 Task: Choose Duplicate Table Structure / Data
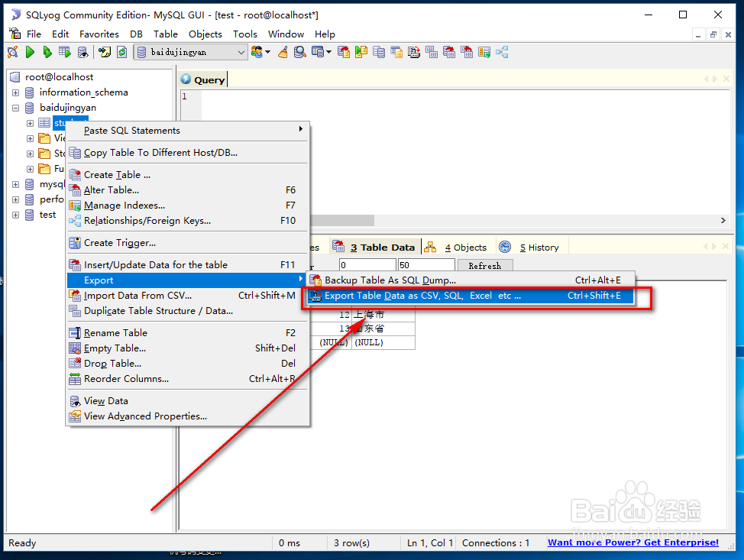(187, 310)
